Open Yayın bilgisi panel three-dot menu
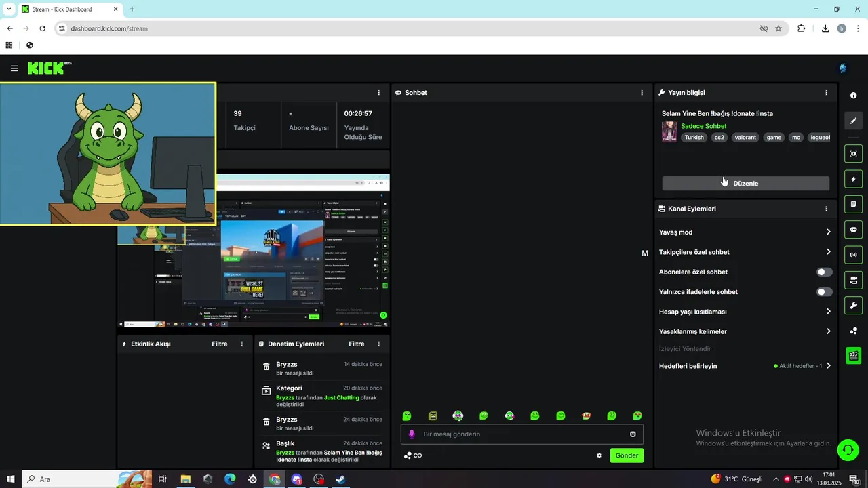The width and height of the screenshot is (868, 488). (x=826, y=93)
